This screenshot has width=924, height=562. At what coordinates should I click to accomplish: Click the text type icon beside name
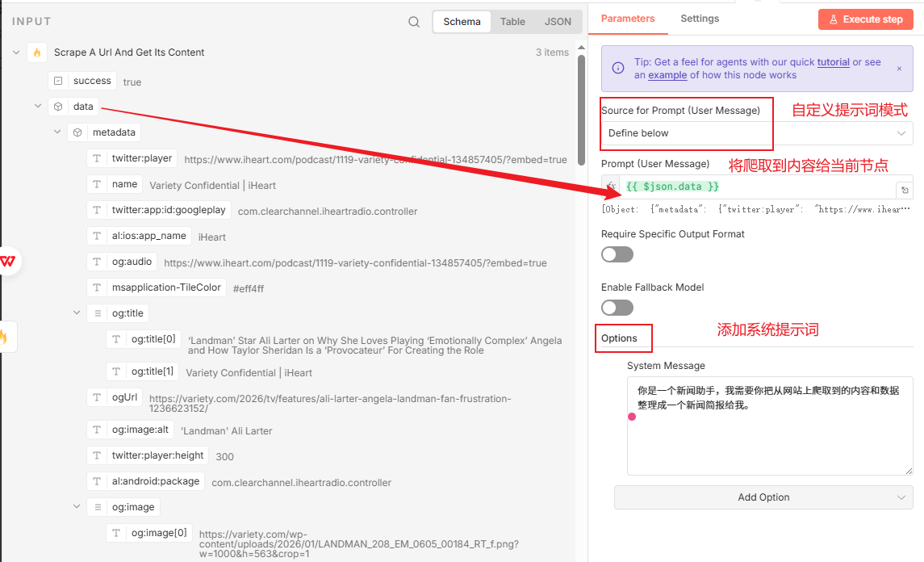tap(97, 184)
